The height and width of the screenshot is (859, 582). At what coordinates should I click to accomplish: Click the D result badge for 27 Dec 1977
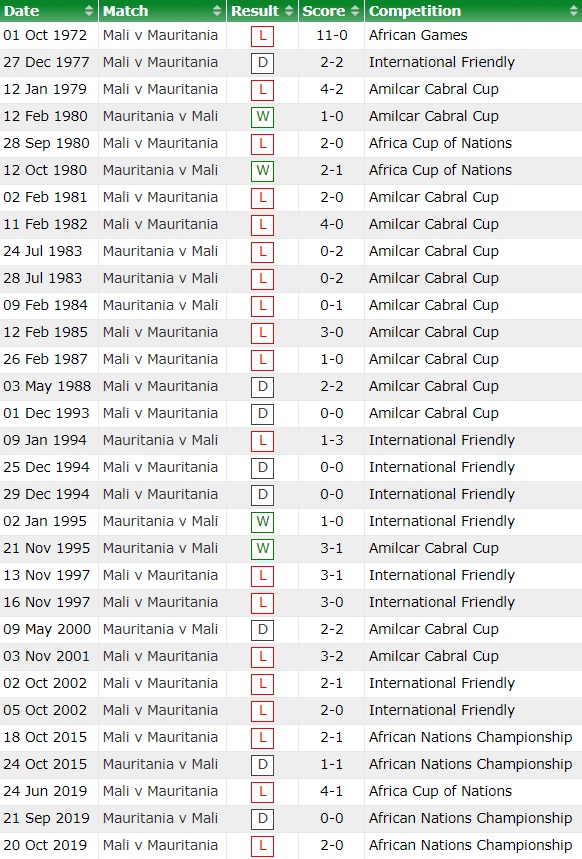coord(261,62)
